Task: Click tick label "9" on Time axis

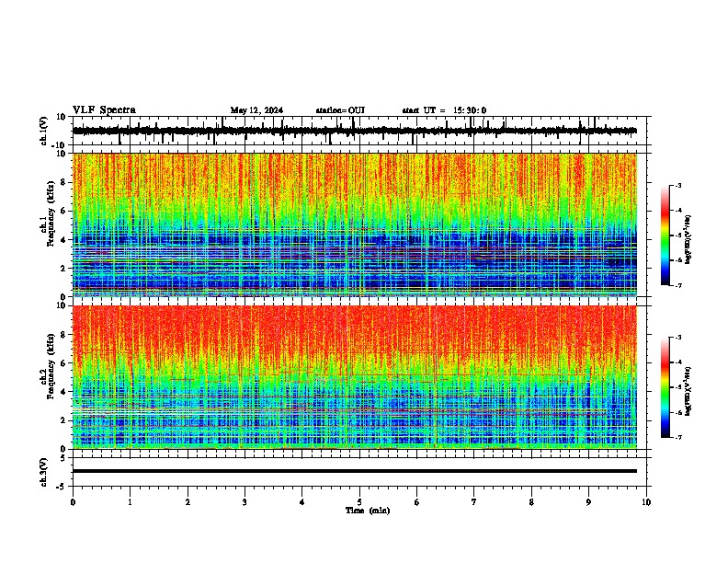Action: [588, 502]
